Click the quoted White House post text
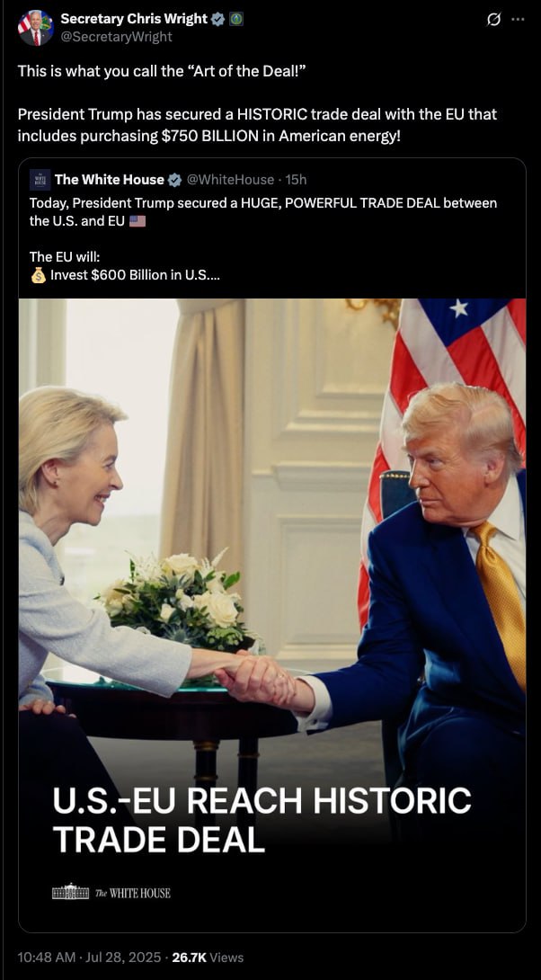 click(x=263, y=239)
